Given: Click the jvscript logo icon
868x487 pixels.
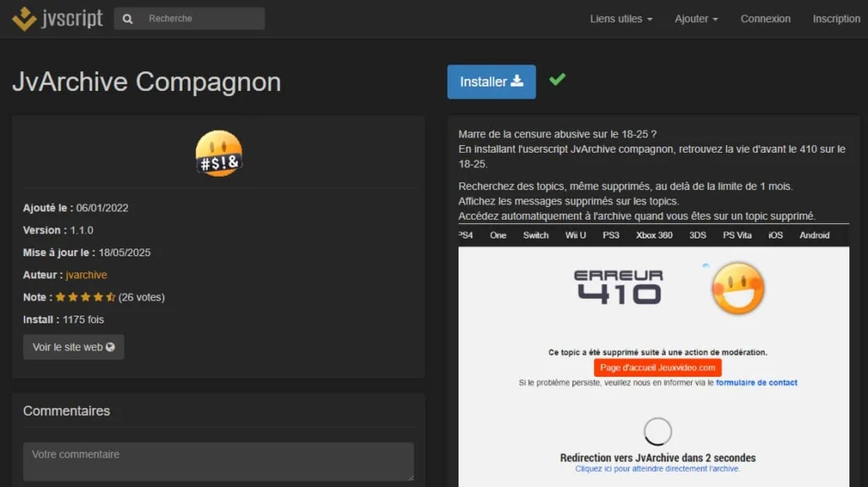Looking at the screenshot, I should [x=25, y=19].
